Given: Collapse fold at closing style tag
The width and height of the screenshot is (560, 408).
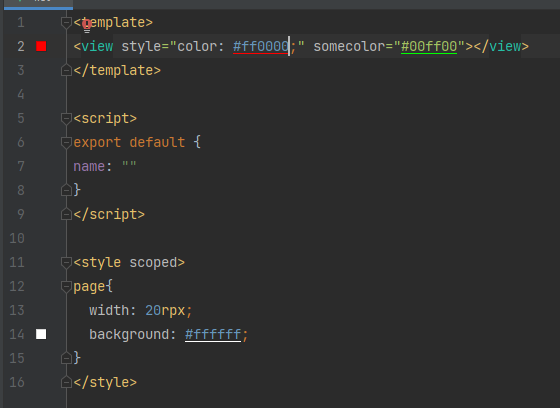Looking at the screenshot, I should pos(66,382).
